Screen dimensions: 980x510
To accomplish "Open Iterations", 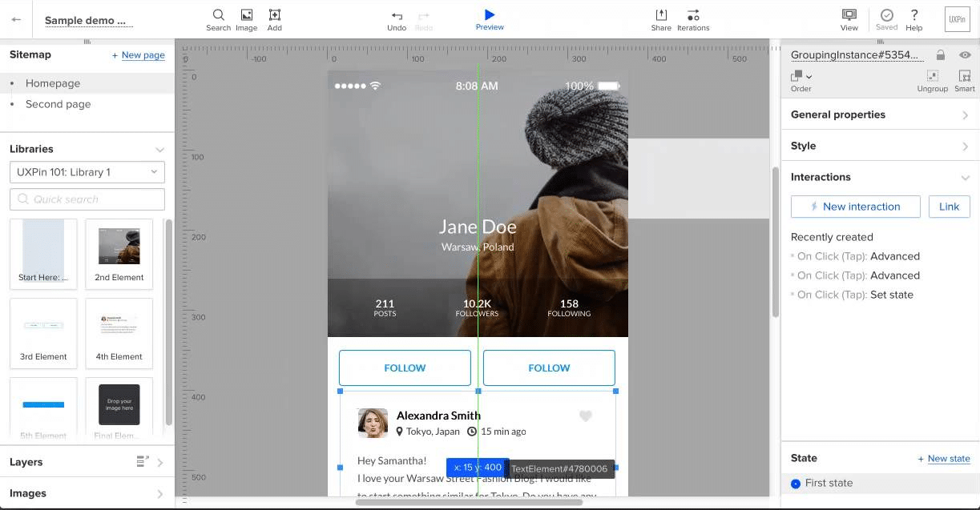I will click(693, 20).
